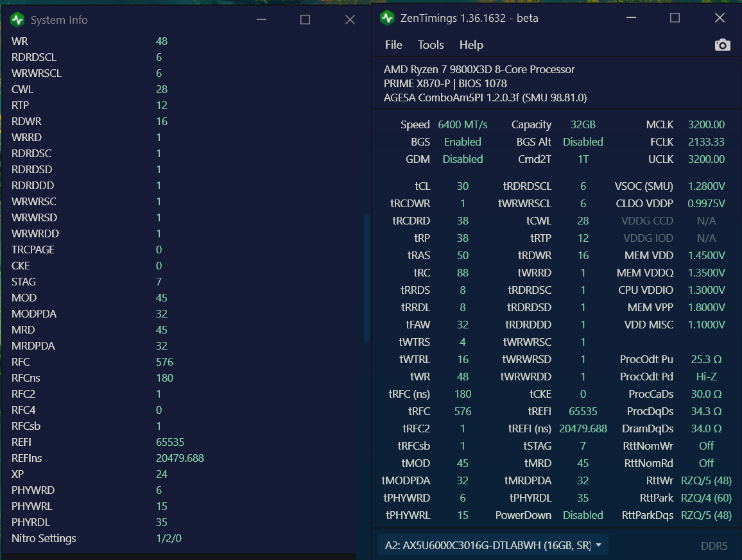The image size is (742, 560).
Task: Select the REFIns value in System Info
Action: 180,458
